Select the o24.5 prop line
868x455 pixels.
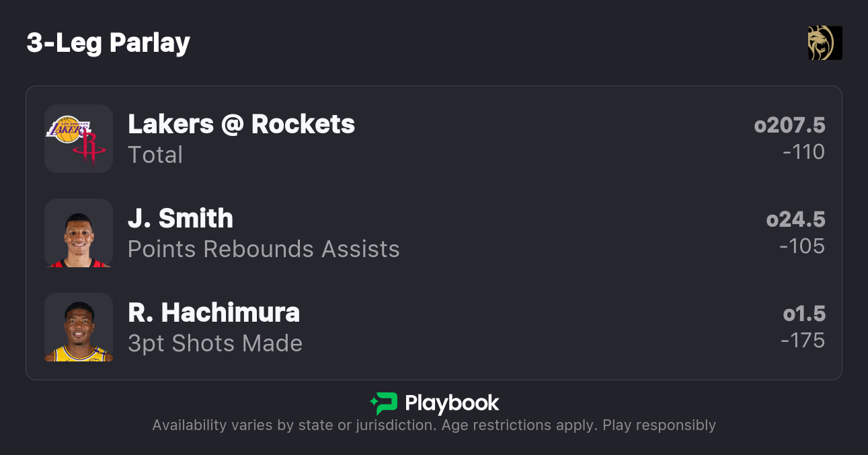[x=795, y=219]
